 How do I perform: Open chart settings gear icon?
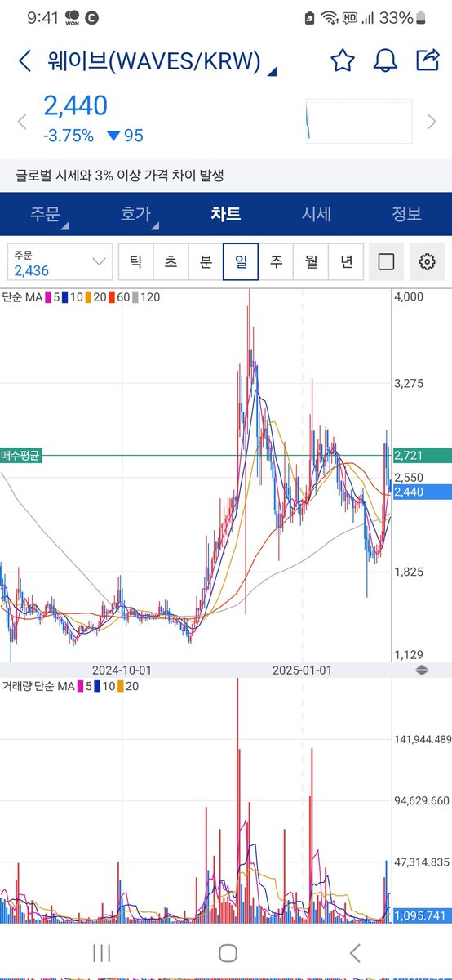[x=427, y=262]
